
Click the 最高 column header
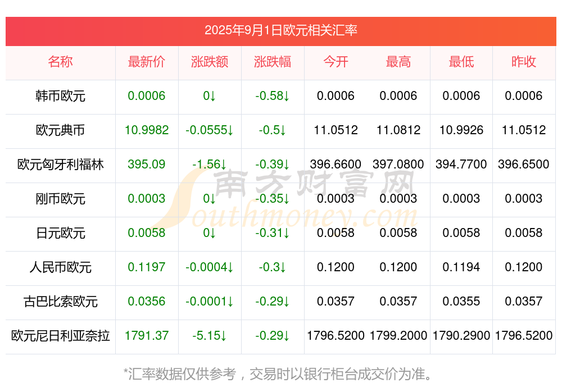coord(398,62)
